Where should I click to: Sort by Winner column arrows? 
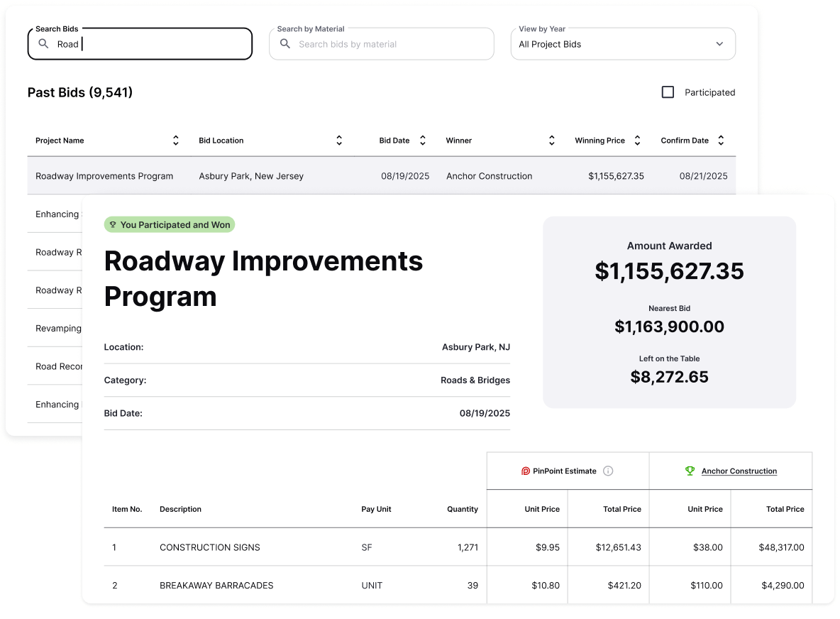(x=552, y=141)
